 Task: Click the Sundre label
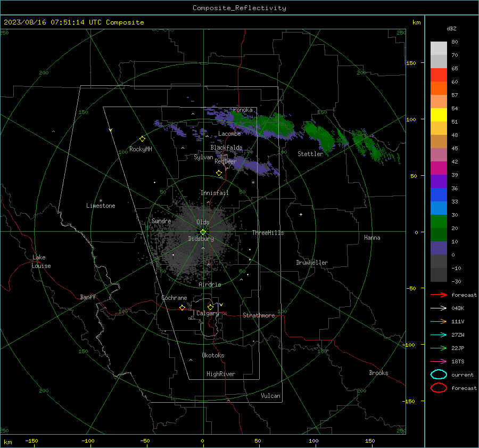(161, 221)
